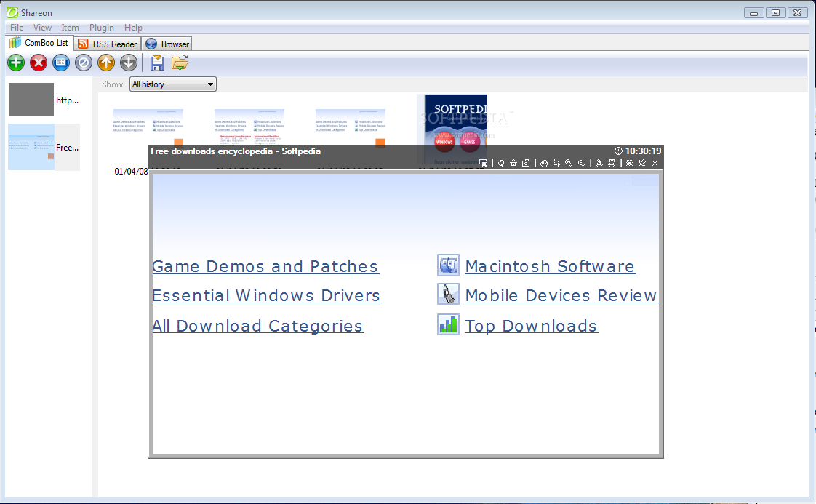Click the Macintosh Software Finder icon
816x504 pixels.
pyautogui.click(x=448, y=265)
